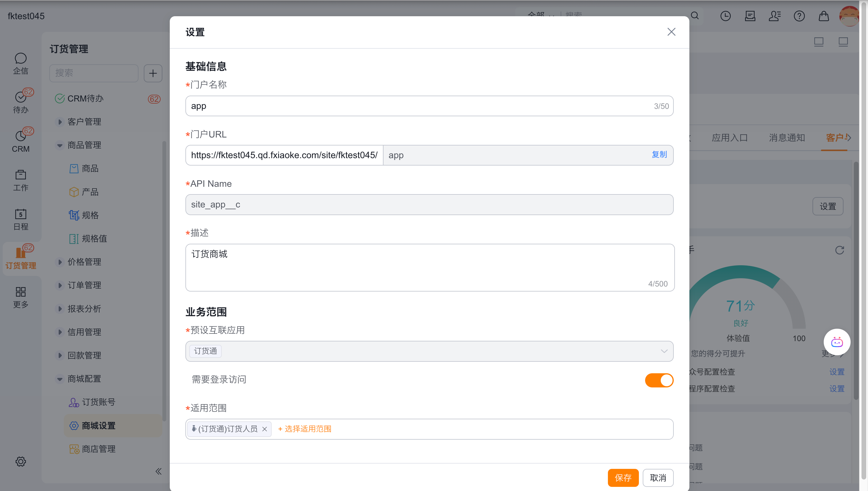Screen dimensions: 868x491
Task: Click + 选择适用范围 link
Action: pyautogui.click(x=305, y=429)
